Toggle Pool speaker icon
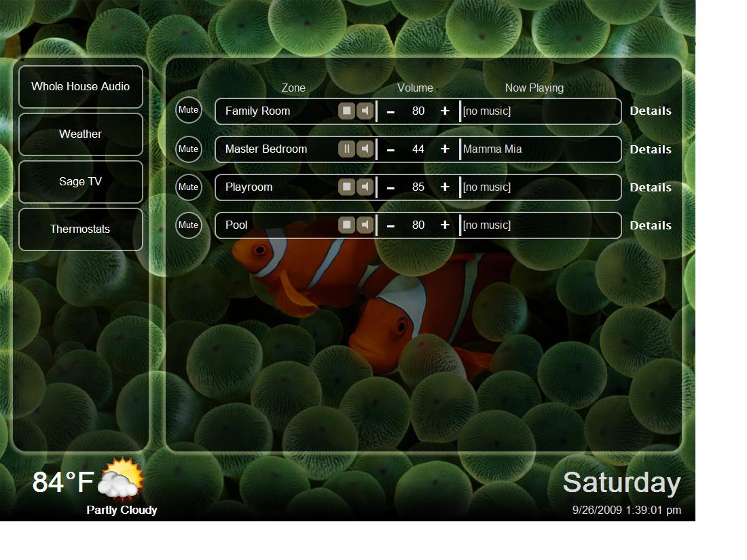The height and width of the screenshot is (560, 747). pos(365,225)
